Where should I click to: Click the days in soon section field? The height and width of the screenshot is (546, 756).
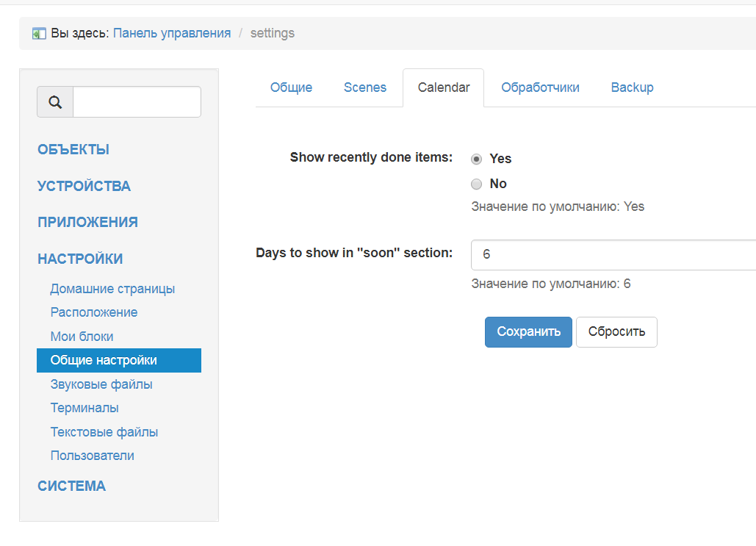613,254
